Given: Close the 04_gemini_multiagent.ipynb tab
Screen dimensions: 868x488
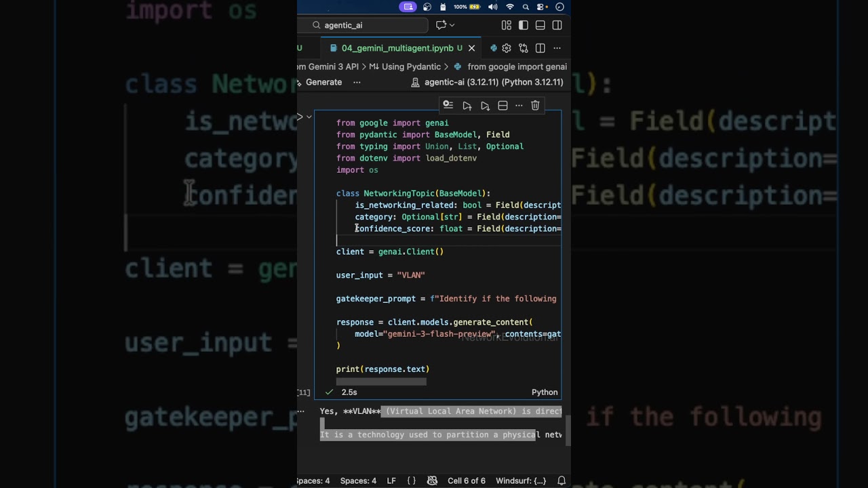Looking at the screenshot, I should pyautogui.click(x=472, y=48).
